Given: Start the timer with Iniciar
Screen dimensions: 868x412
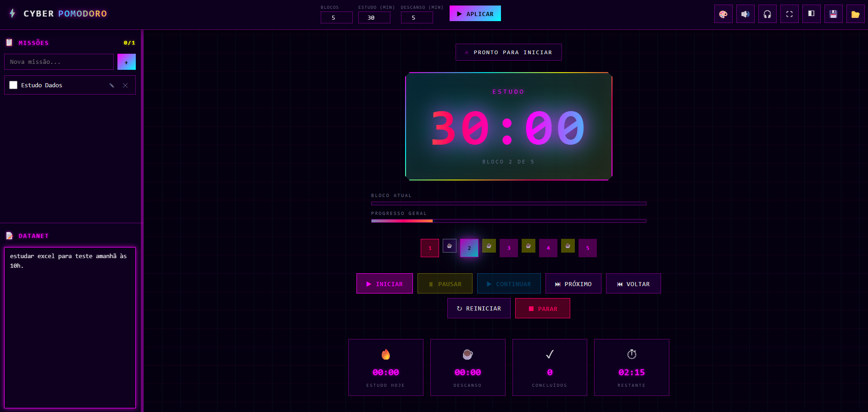Looking at the screenshot, I should (x=384, y=284).
